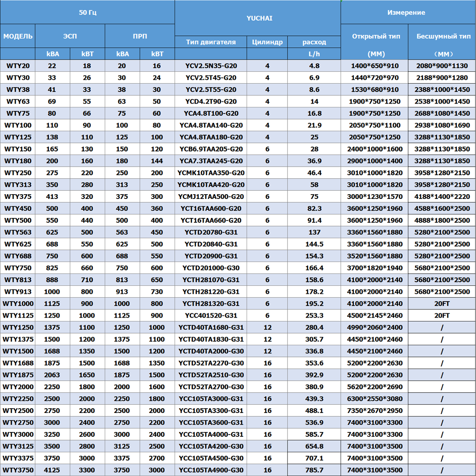Click PRP kW value 730
The height and width of the screenshot is (476, 476).
[x=157, y=292]
